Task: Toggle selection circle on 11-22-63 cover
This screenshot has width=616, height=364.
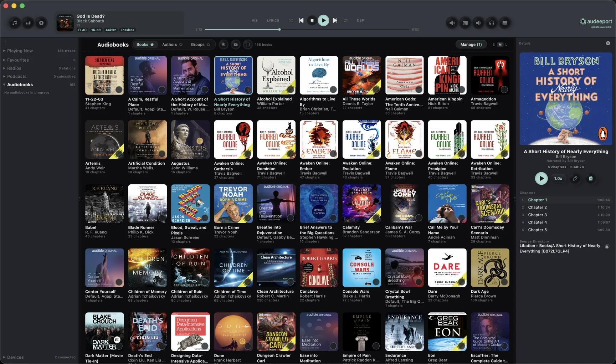Action: [119, 89]
